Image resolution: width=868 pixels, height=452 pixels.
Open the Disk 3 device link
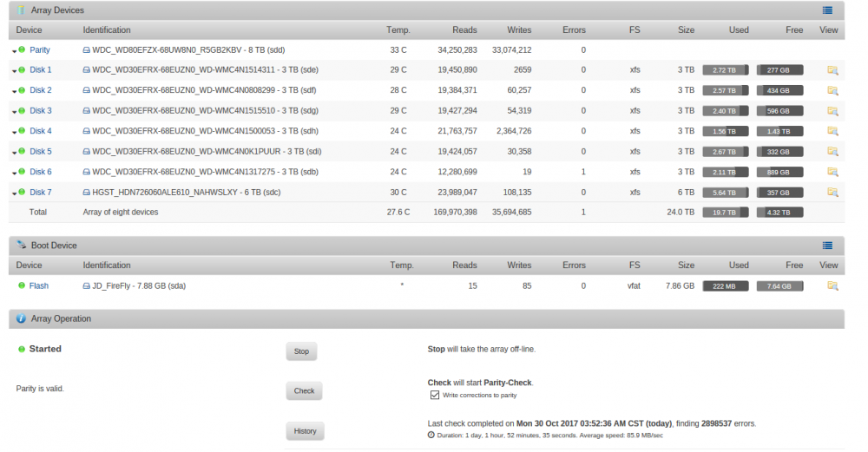[x=41, y=111]
